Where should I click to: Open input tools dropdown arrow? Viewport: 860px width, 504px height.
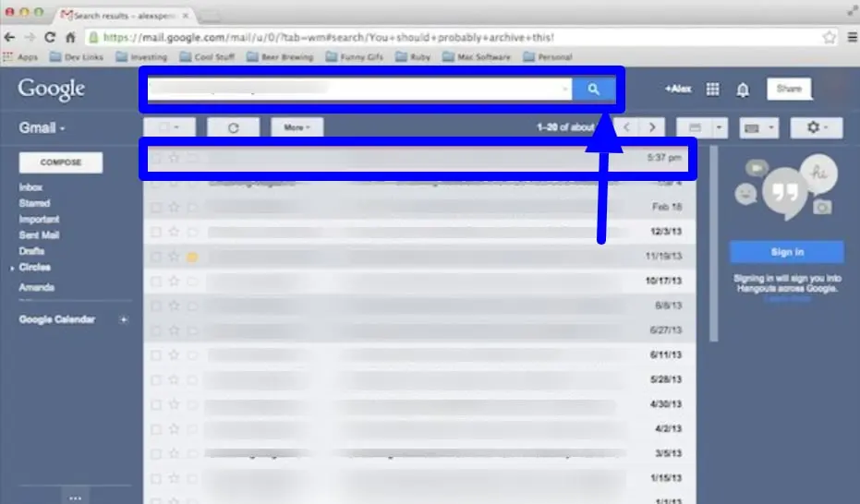[771, 127]
